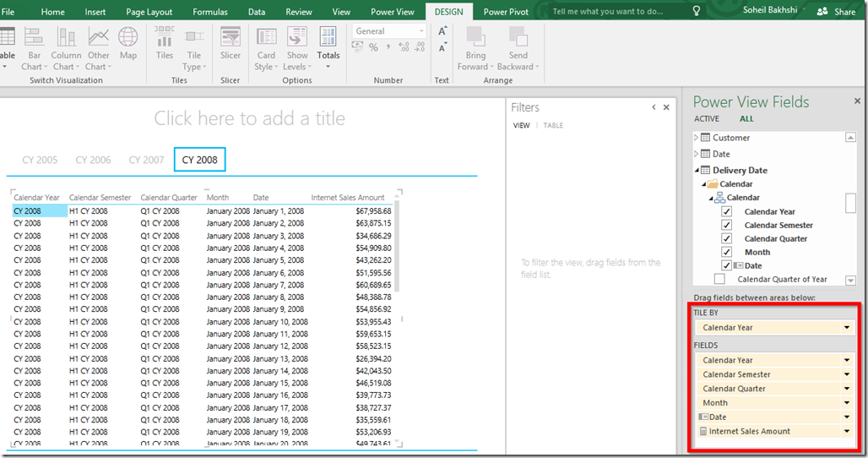Viewport: 868px width, 458px height.
Task: Collapse the Calendar folder
Action: click(704, 184)
